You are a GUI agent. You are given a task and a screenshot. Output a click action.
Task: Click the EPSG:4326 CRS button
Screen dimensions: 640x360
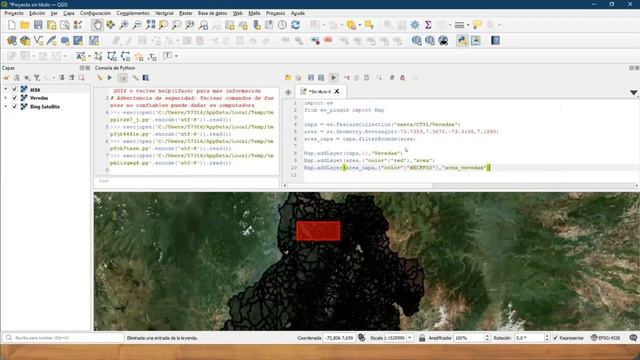click(x=605, y=338)
